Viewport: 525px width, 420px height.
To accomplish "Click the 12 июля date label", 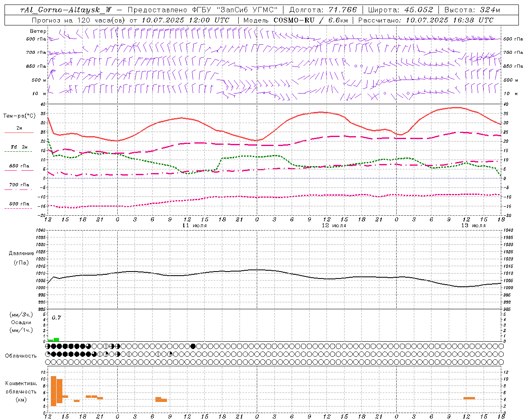I will point(334,226).
